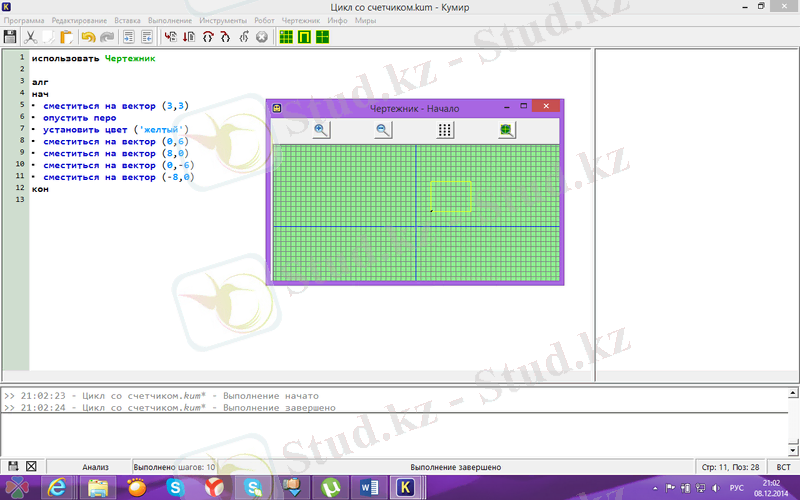Open Internet Explorer from the taskbar
800x500 pixels.
(57, 488)
